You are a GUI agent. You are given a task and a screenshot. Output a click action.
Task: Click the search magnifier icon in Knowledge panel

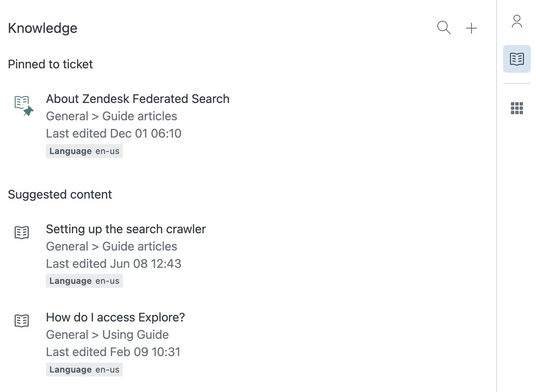444,28
